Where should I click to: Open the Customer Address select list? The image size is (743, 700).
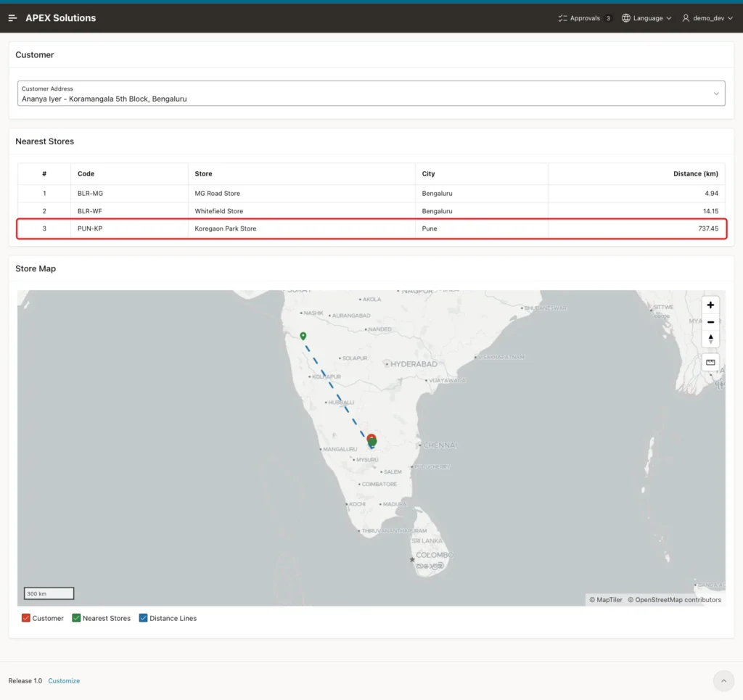(371, 94)
